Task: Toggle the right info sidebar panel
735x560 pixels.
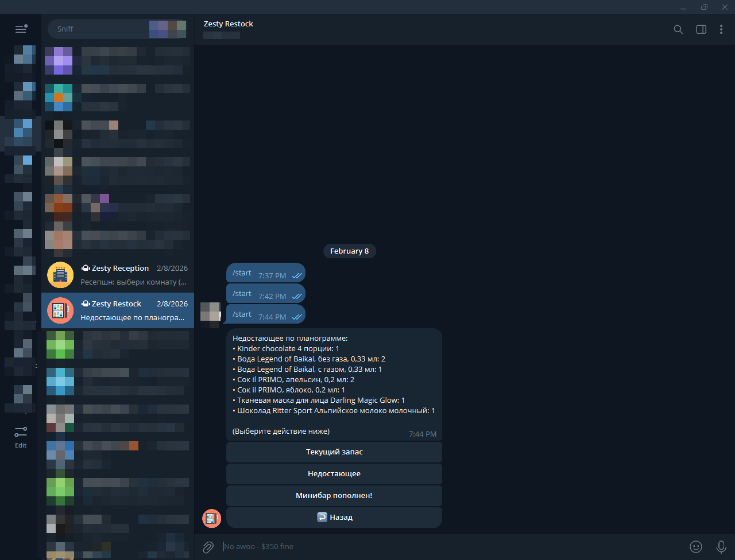Action: tap(701, 29)
